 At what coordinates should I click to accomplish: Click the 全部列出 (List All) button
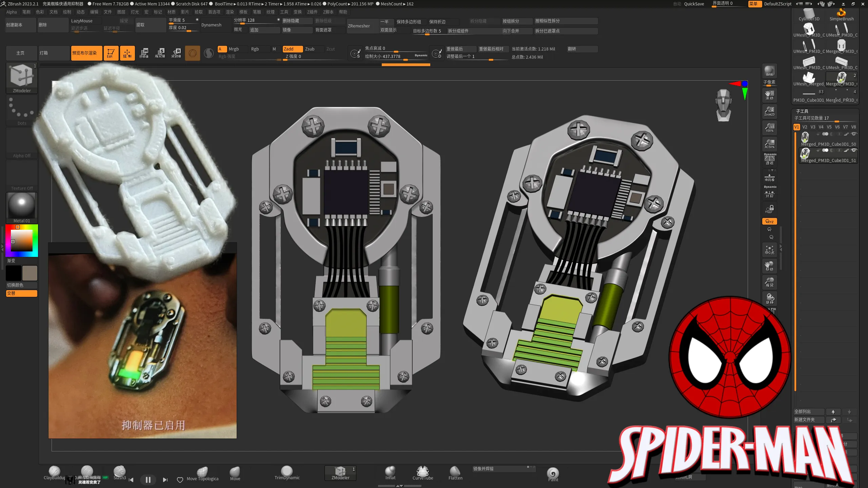pyautogui.click(x=809, y=412)
